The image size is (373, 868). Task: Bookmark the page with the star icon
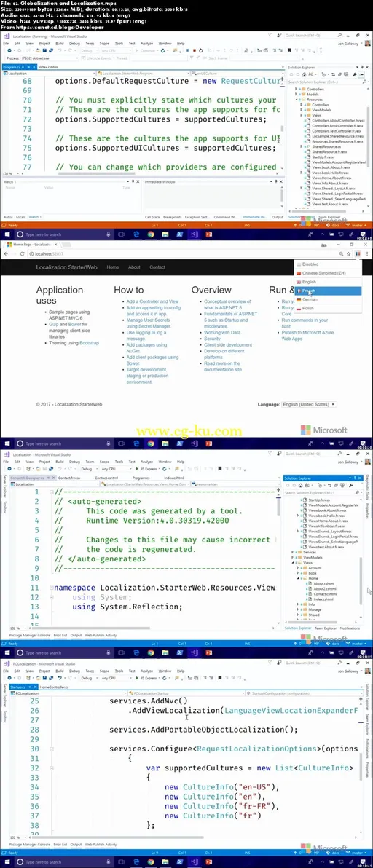pos(349,253)
